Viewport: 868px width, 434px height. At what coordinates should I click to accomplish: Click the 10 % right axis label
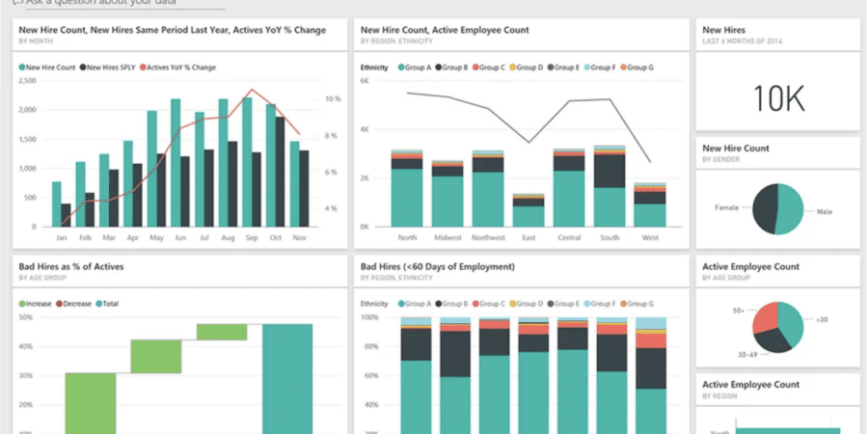pyautogui.click(x=333, y=99)
